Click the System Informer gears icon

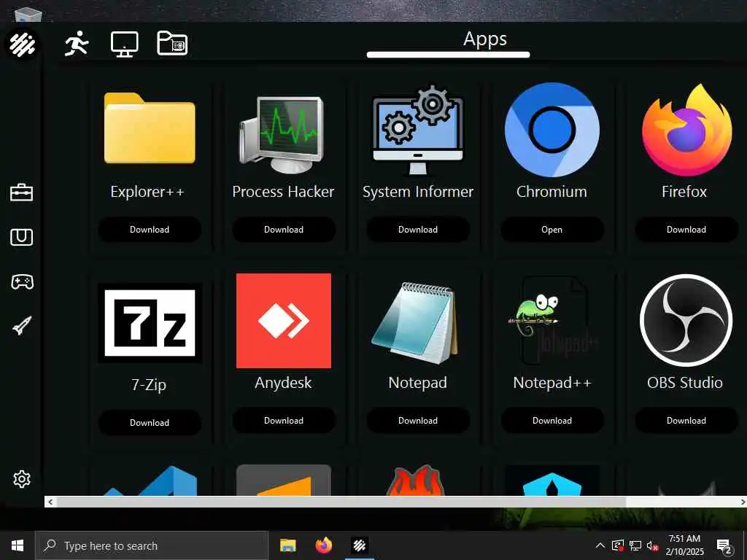418,131
